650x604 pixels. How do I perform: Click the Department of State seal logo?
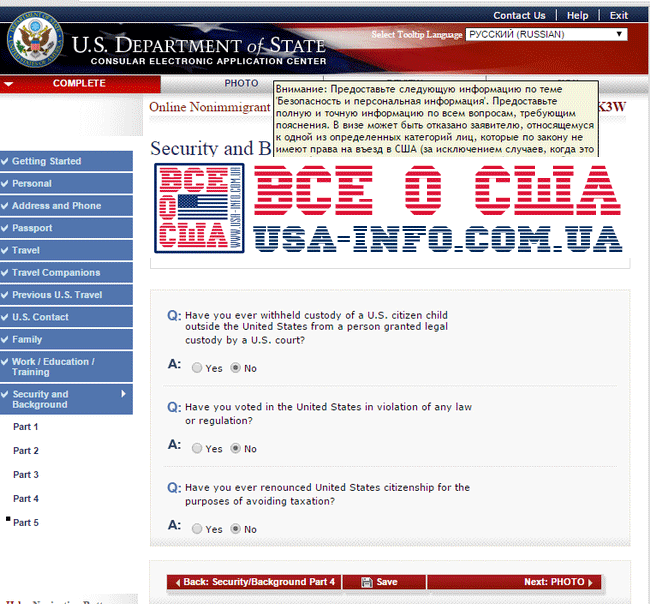(35, 39)
